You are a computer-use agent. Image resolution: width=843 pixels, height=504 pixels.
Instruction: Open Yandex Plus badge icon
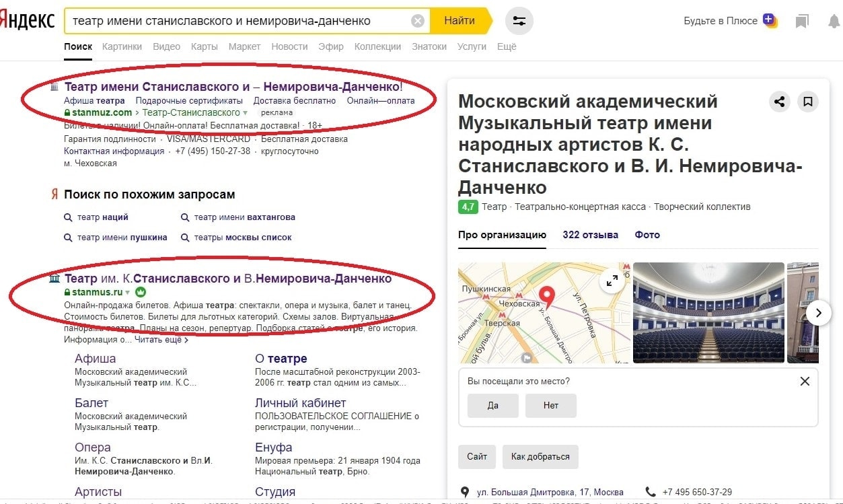click(x=770, y=20)
